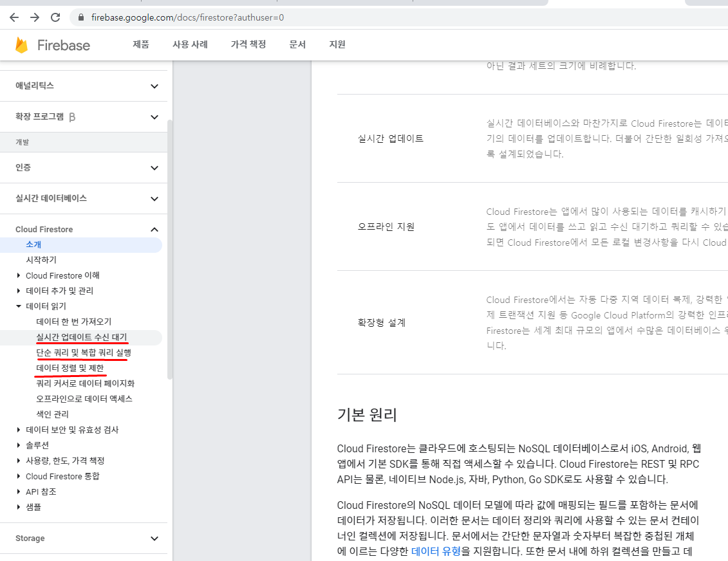This screenshot has height=561, width=728.
Task: Select 소개 in the sidebar
Action: (81, 244)
